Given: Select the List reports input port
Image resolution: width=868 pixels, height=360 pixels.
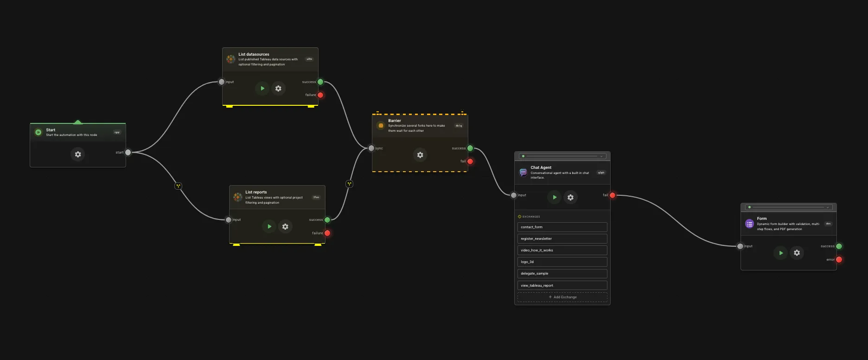Looking at the screenshot, I should [x=229, y=219].
